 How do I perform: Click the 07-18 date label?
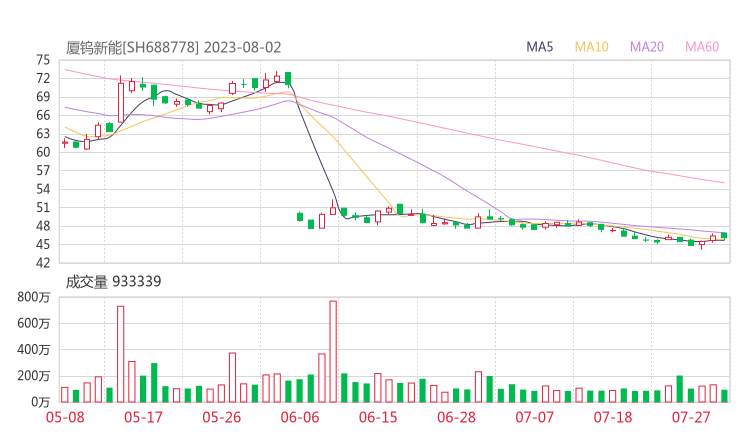[x=613, y=417]
